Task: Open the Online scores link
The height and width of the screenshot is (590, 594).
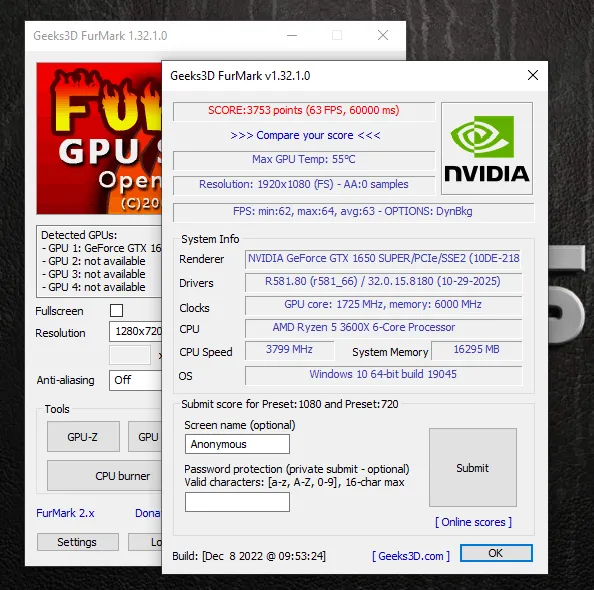Action: [473, 522]
